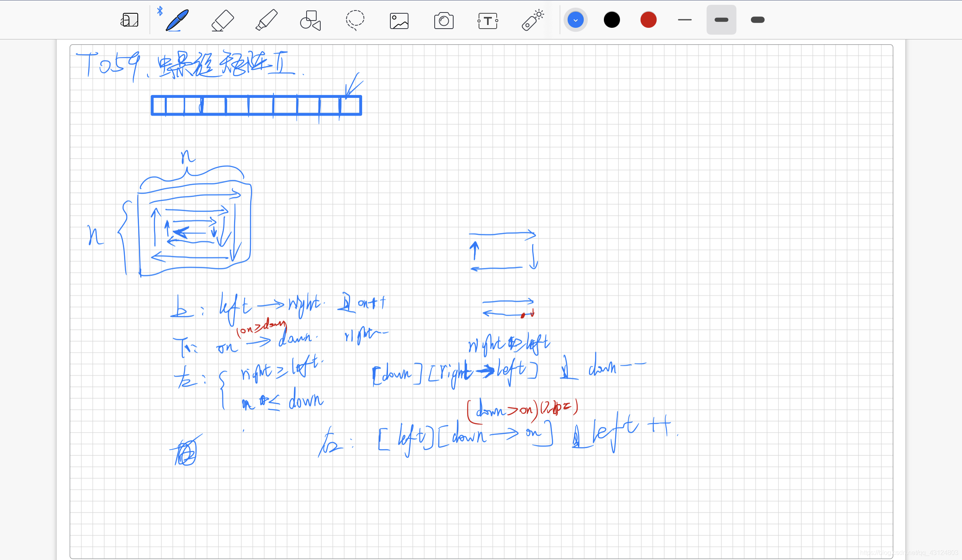Screen dimensions: 962x560
Task: Select the read-only mode toggle icon
Action: pyautogui.click(x=129, y=20)
